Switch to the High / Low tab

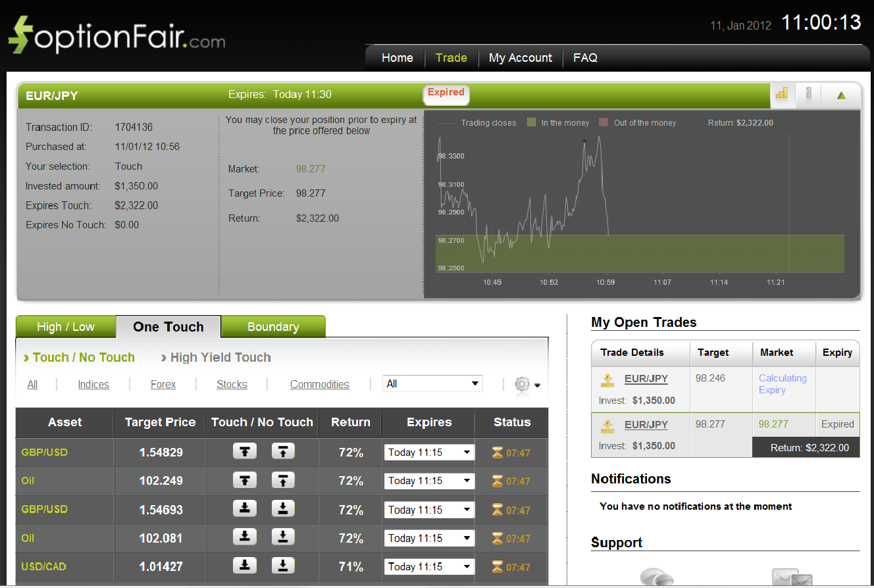66,326
